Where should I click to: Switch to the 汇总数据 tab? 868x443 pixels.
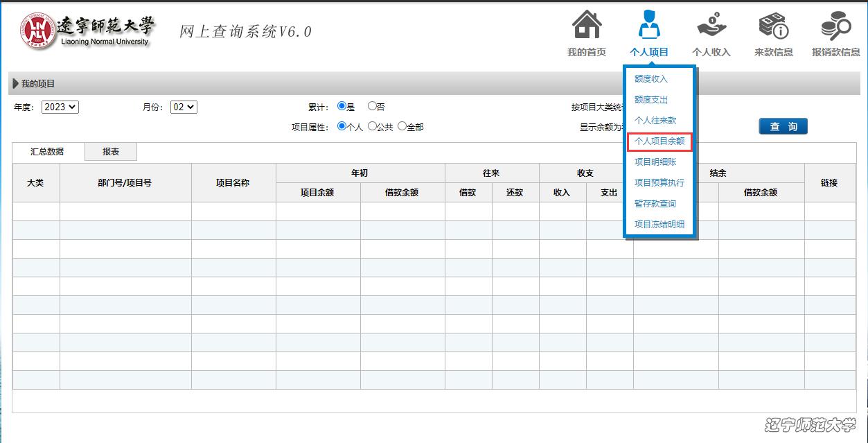click(47, 152)
